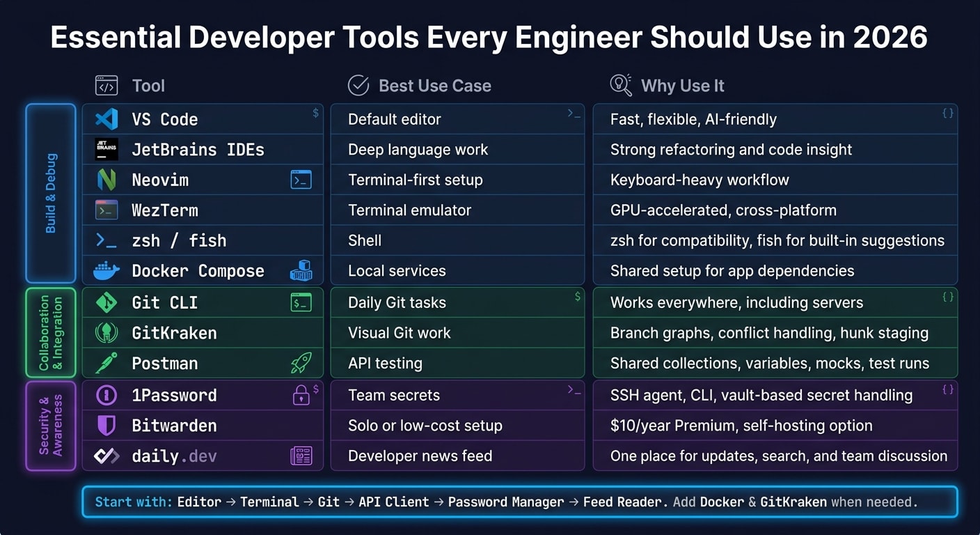Click the Bitwarden shield icon
This screenshot has height=535, width=980.
tap(106, 425)
